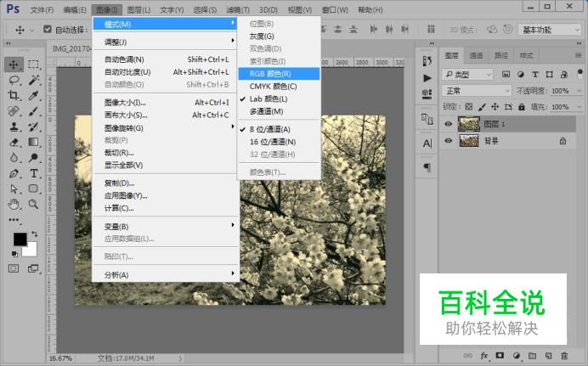Add a layer mask icon
Viewport: 588px width, 366px height.
(500, 355)
